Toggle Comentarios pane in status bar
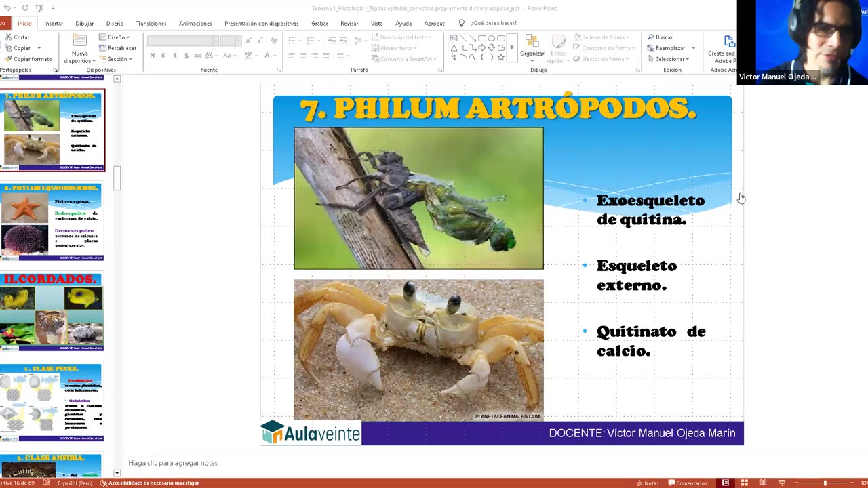 click(x=688, y=483)
